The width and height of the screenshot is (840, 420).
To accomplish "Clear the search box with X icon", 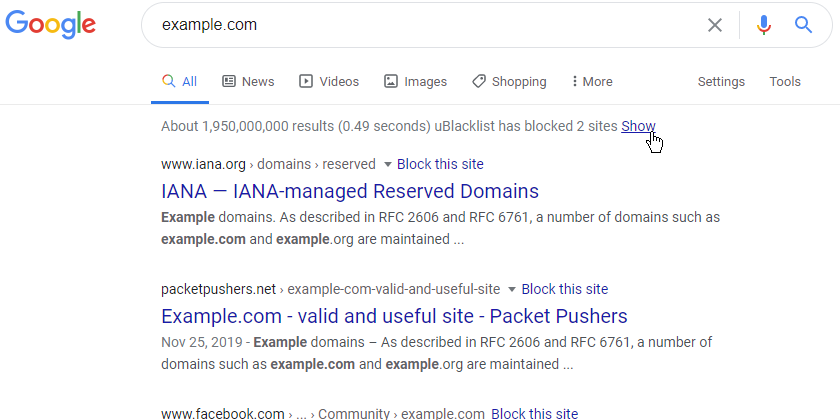I will tap(715, 25).
